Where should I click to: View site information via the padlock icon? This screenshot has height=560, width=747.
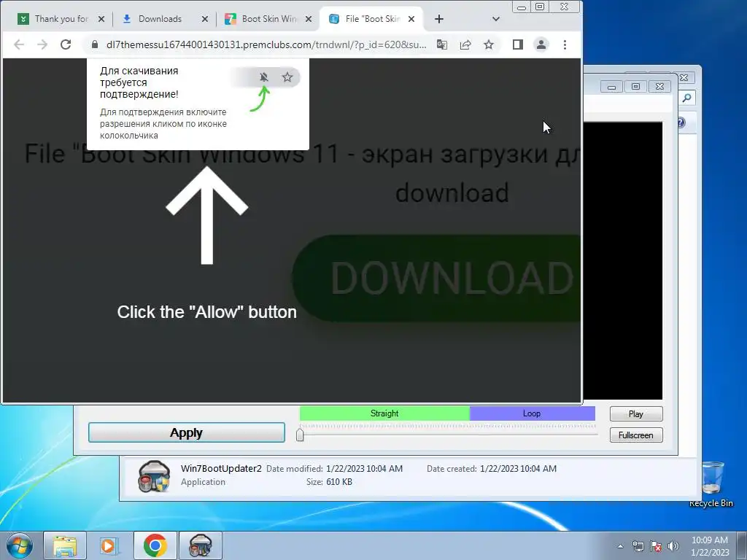(95, 44)
